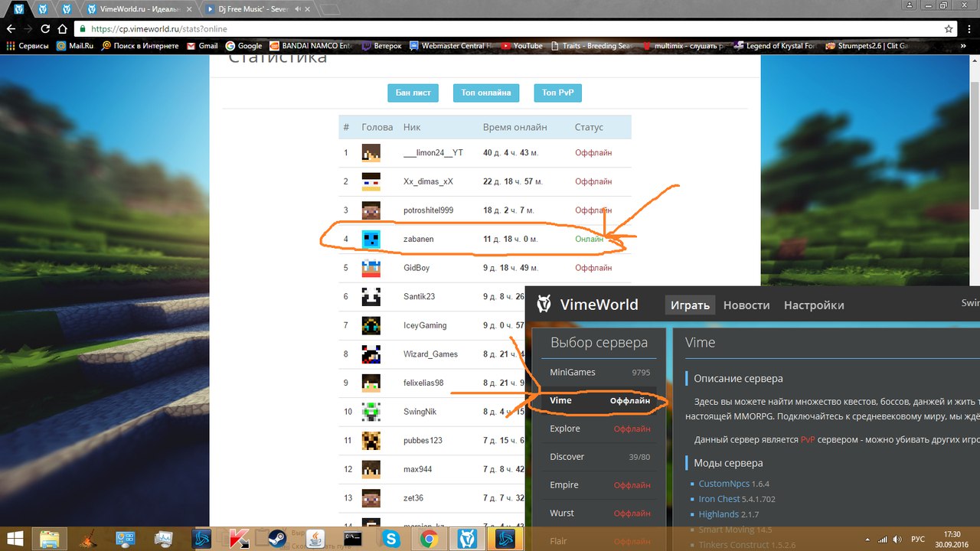This screenshot has width=980, height=551.
Task: Switch to the first pinned VimeWorld tab
Action: click(x=18, y=9)
